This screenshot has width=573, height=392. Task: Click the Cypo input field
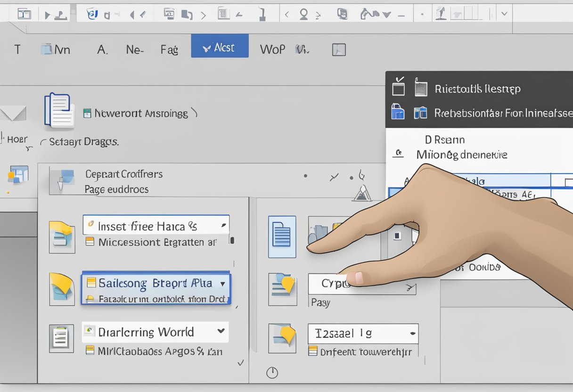tap(330, 284)
